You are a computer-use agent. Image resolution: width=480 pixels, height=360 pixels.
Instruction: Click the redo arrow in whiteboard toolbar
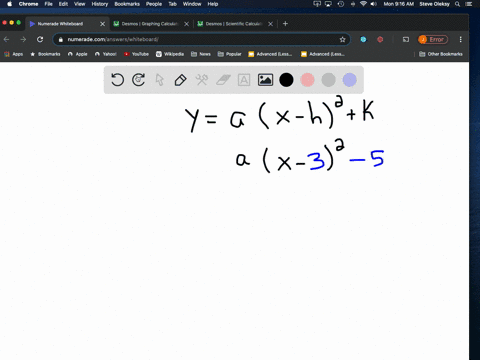click(x=139, y=80)
